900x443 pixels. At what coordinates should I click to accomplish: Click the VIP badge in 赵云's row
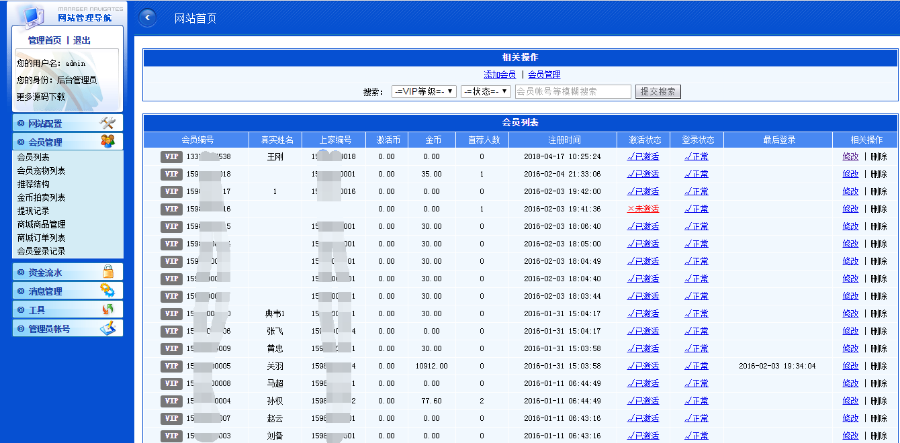171,418
